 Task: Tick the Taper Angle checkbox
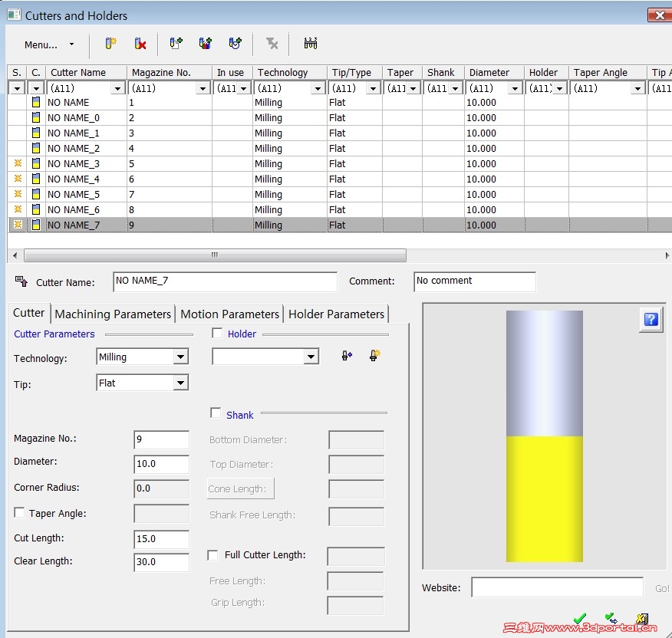pyautogui.click(x=19, y=512)
